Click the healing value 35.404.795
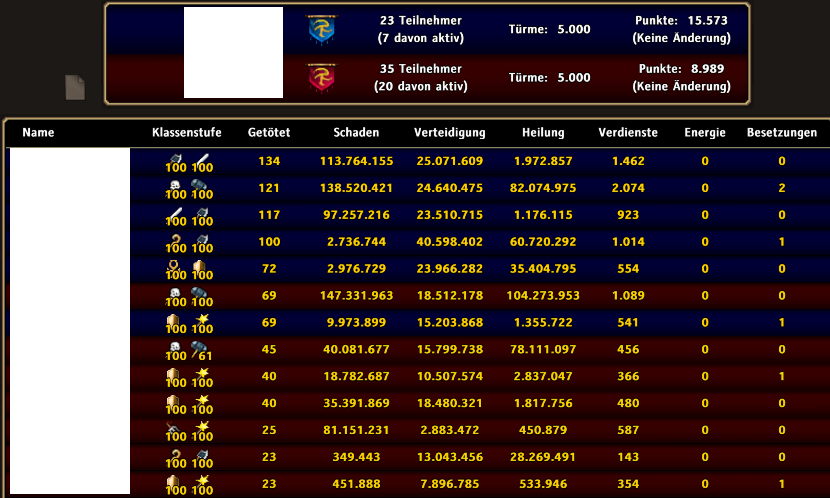 coord(543,269)
